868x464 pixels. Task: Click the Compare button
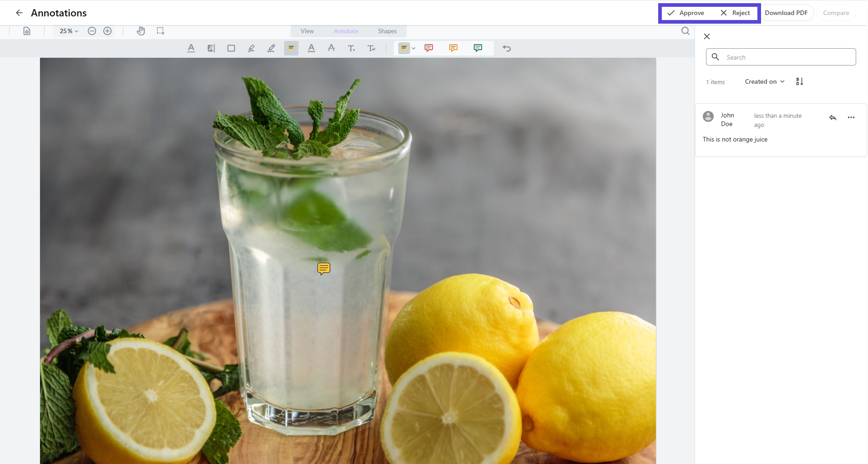tap(836, 13)
